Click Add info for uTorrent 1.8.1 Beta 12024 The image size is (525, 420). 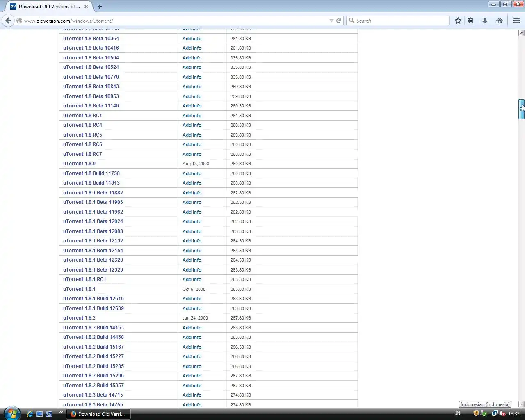pyautogui.click(x=192, y=221)
